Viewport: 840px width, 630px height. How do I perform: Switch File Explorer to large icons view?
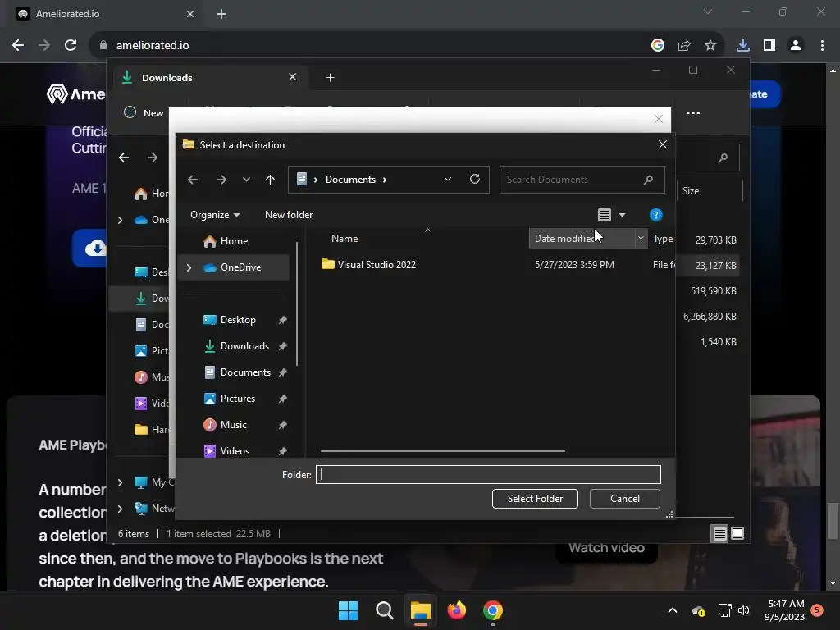[737, 533]
